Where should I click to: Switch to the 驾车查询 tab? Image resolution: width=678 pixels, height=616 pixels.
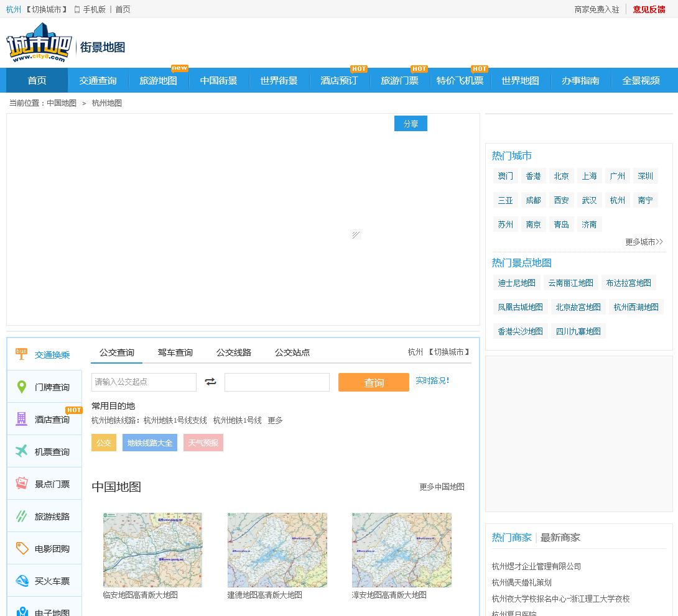point(175,352)
